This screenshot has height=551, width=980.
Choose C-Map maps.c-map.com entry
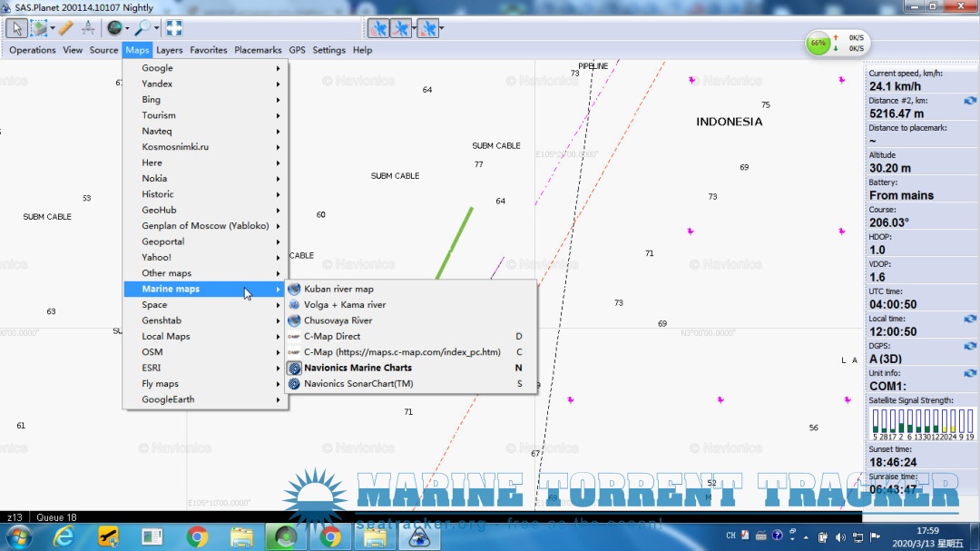click(x=411, y=352)
